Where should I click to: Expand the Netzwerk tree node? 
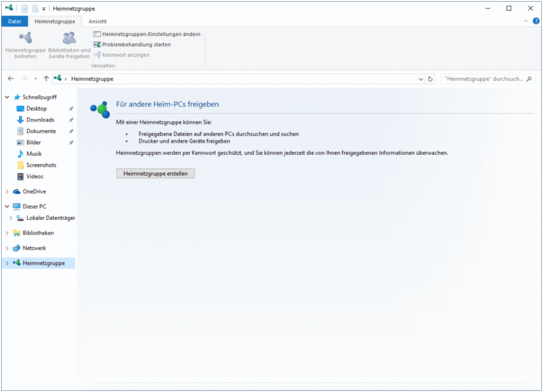(7, 248)
